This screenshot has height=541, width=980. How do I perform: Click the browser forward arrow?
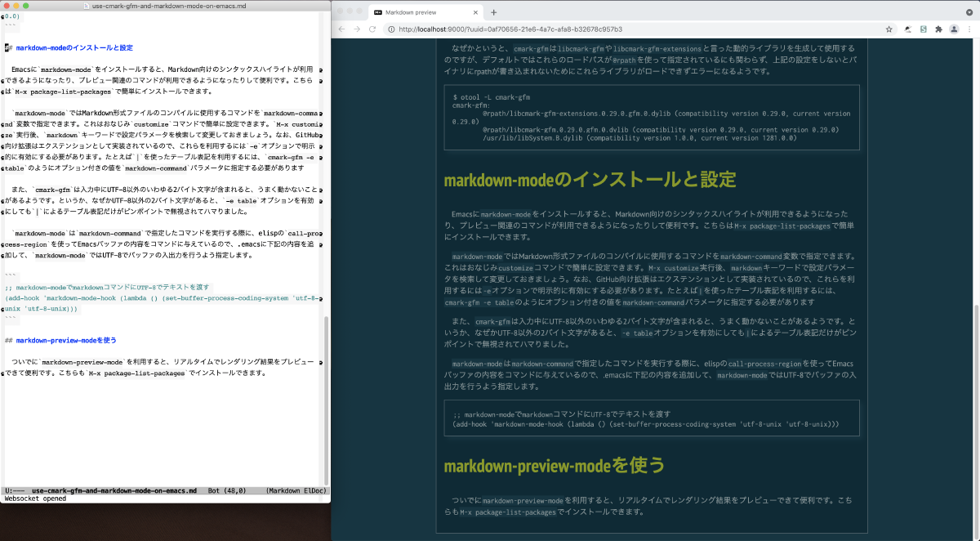(357, 29)
